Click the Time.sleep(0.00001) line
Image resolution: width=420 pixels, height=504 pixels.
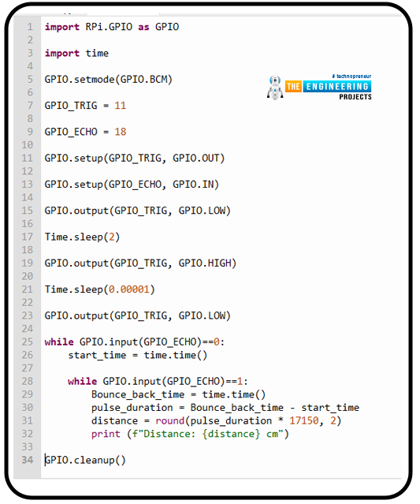(x=100, y=289)
